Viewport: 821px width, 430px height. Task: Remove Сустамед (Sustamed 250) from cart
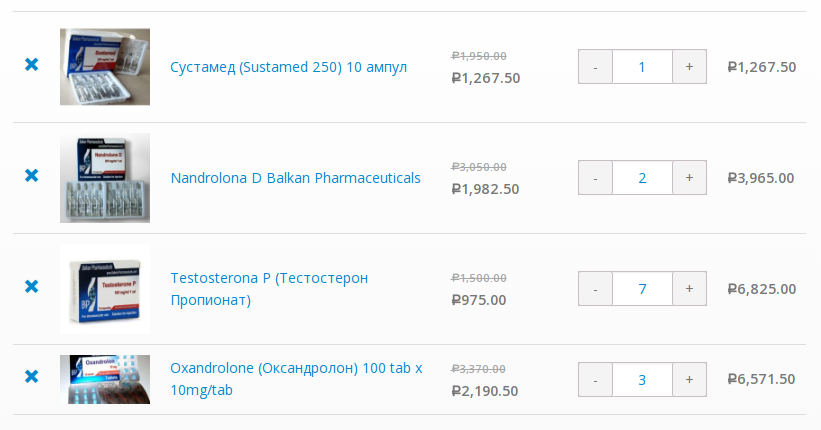click(31, 65)
